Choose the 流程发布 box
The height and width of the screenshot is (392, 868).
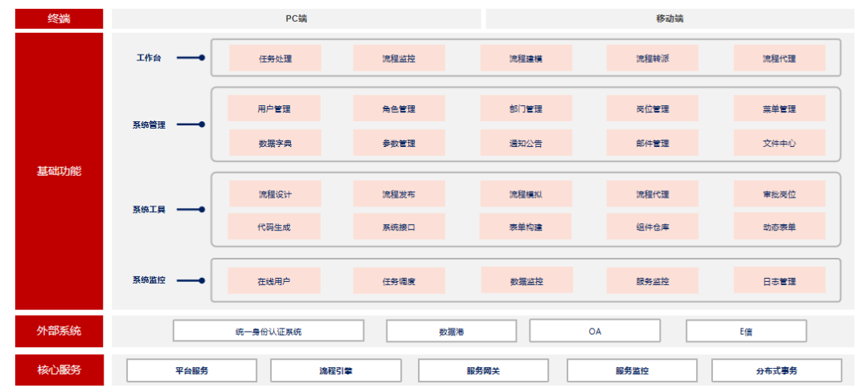click(399, 194)
